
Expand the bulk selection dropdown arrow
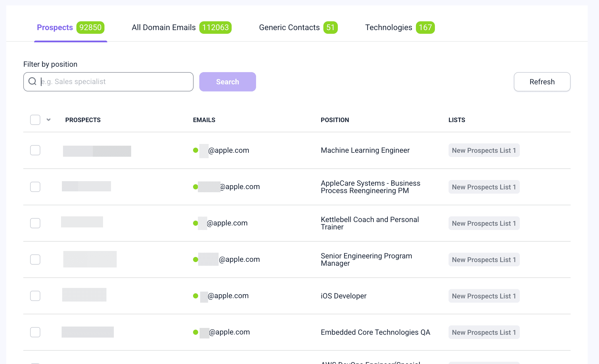[49, 120]
